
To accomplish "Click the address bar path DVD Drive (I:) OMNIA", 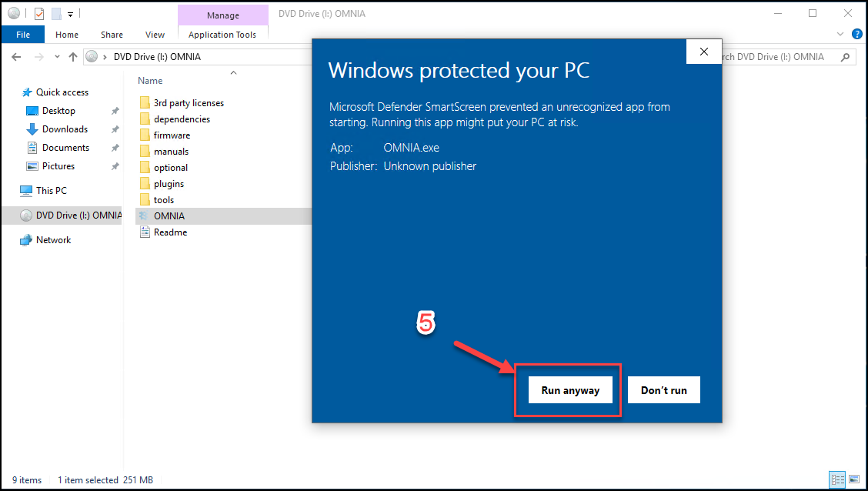I will click(157, 56).
